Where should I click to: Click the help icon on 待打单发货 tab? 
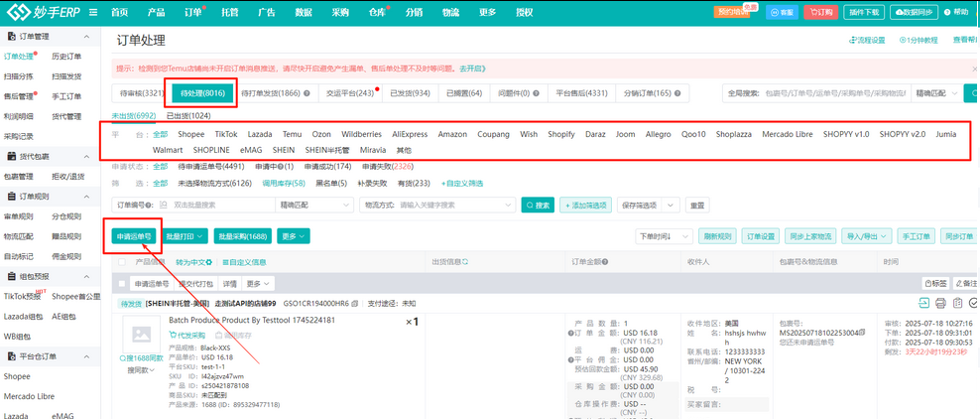point(306,93)
